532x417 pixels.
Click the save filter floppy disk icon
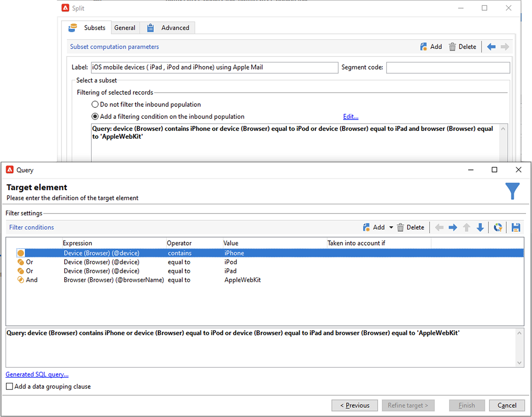click(x=516, y=227)
